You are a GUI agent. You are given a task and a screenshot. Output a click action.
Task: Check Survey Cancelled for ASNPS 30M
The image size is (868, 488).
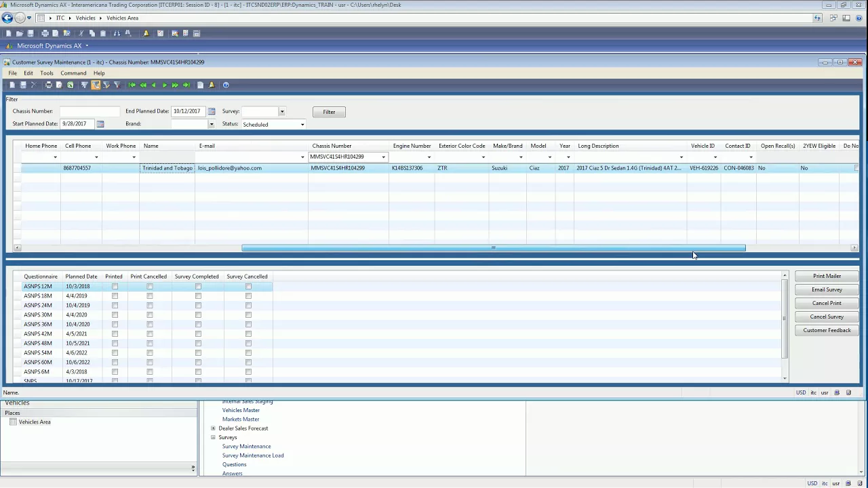(x=248, y=314)
